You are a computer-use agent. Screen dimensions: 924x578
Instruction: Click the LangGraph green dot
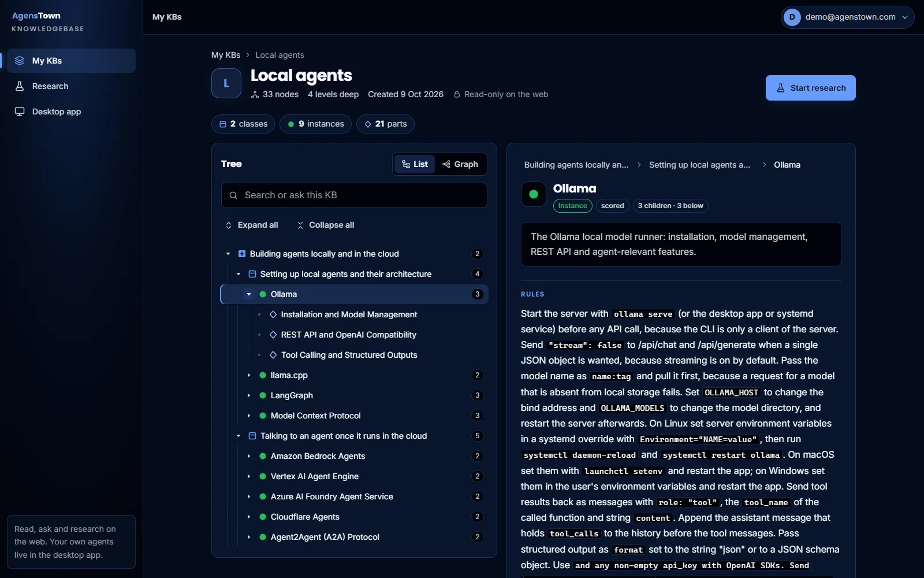(263, 395)
